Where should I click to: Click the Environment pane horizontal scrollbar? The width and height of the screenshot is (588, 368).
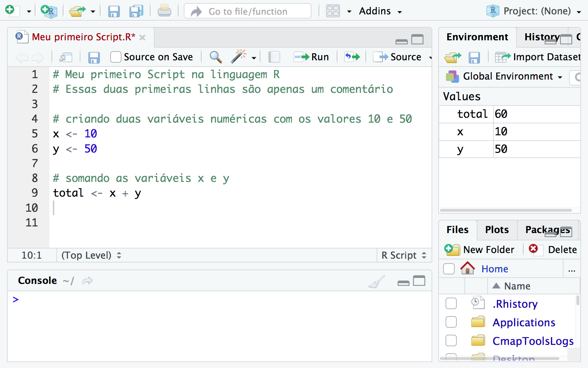tap(505, 210)
